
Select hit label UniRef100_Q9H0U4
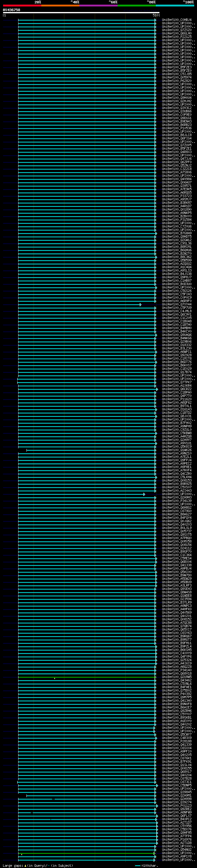[x=176, y=98]
